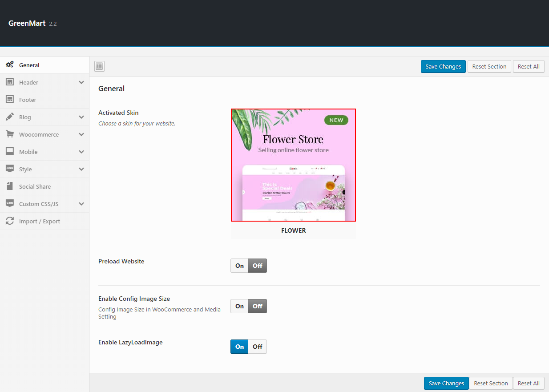Click the General gears icon in sidebar
The width and height of the screenshot is (549, 392).
[x=9, y=65]
